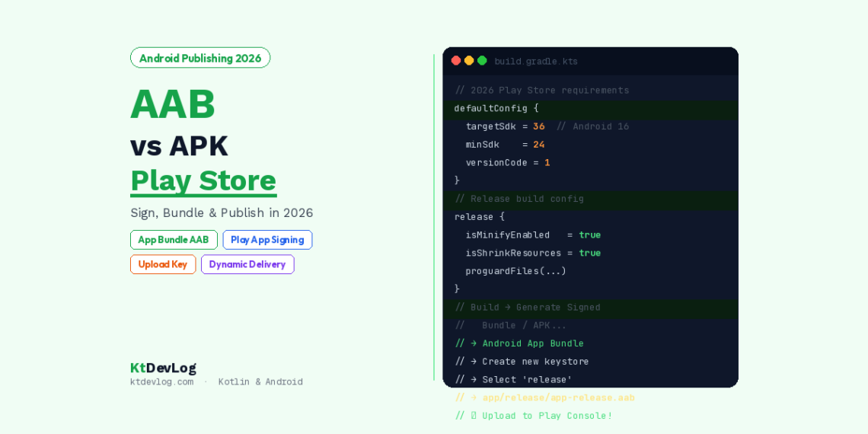Click the Android Publishing 2026 badge

pyautogui.click(x=200, y=58)
